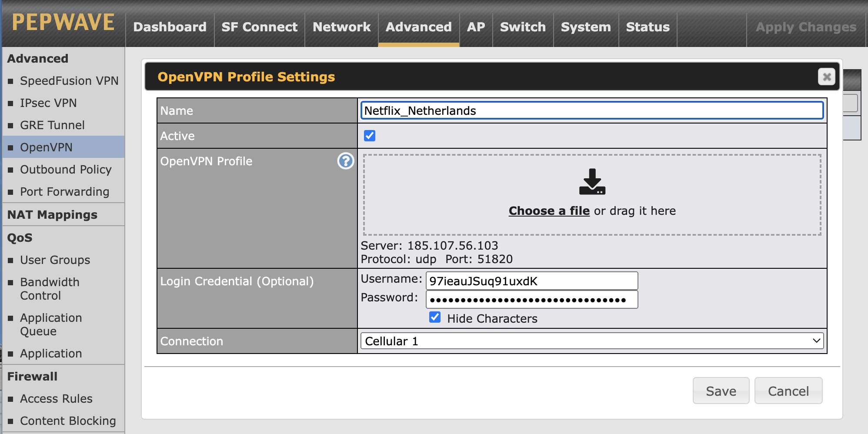Screen dimensions: 868x434
Task: Click the Choose a file link
Action: coord(549,211)
